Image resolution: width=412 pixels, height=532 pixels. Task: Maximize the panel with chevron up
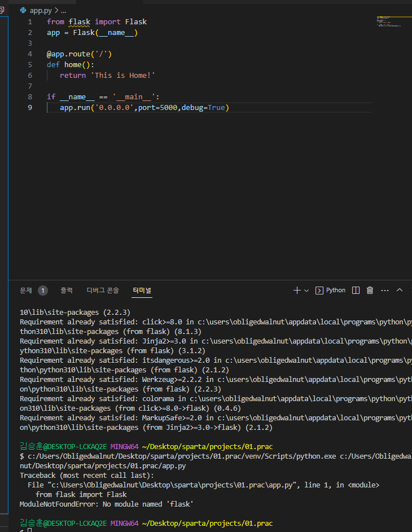400,290
